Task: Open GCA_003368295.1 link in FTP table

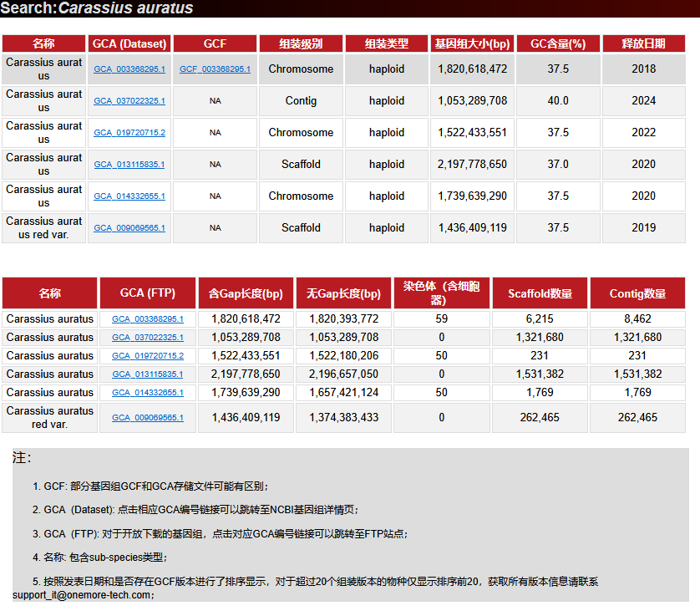Action: tap(148, 319)
